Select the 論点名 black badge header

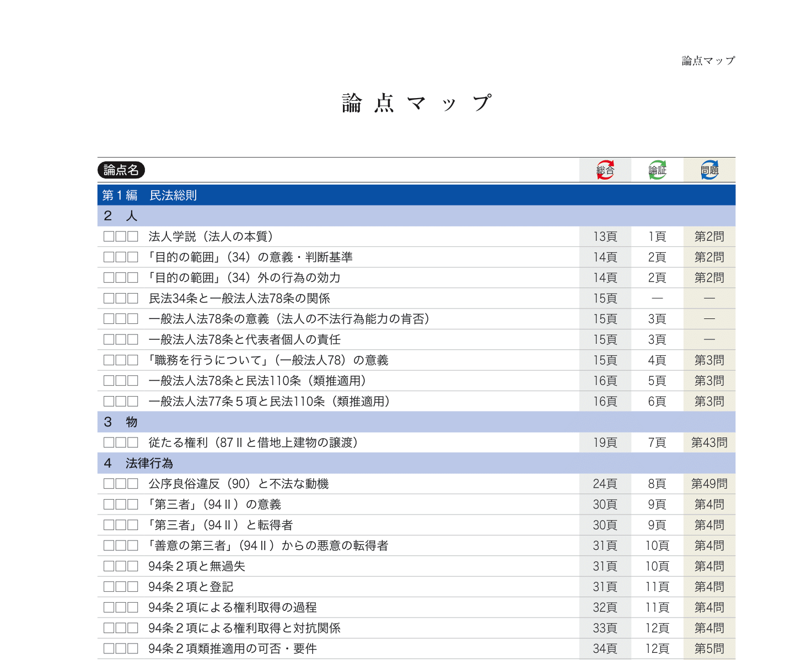[121, 170]
